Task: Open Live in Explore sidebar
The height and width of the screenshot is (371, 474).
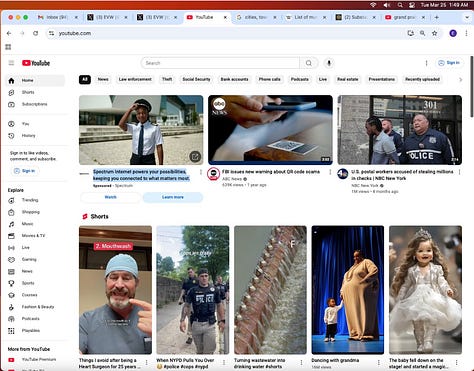Action: tap(35, 248)
